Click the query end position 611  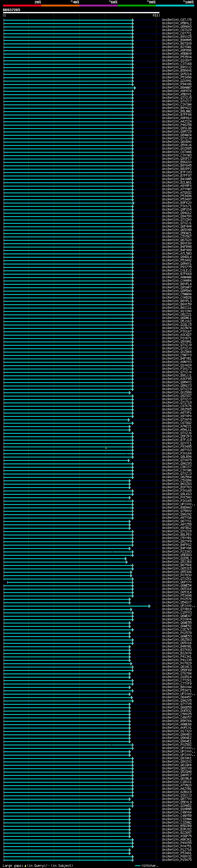(155, 15)
